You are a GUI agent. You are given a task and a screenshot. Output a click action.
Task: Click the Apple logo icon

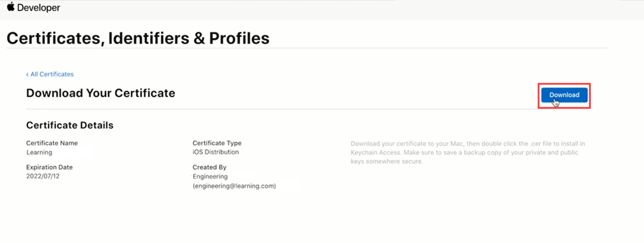pos(11,7)
